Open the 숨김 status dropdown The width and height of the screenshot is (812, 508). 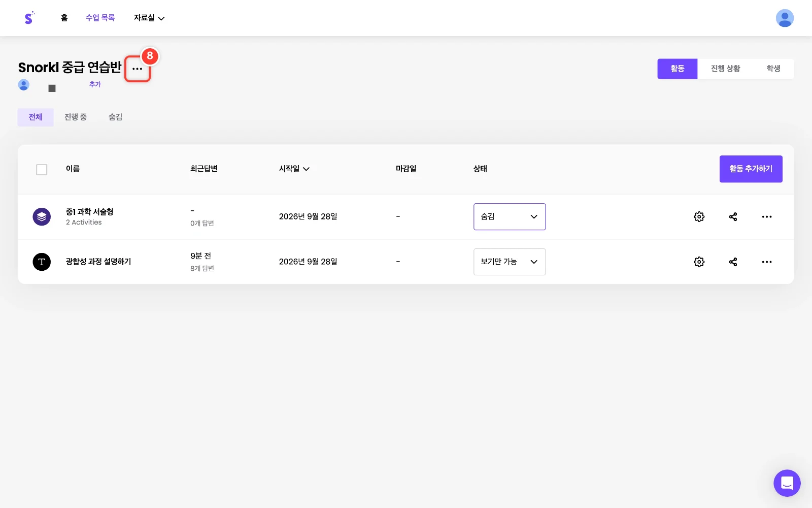pyautogui.click(x=510, y=216)
